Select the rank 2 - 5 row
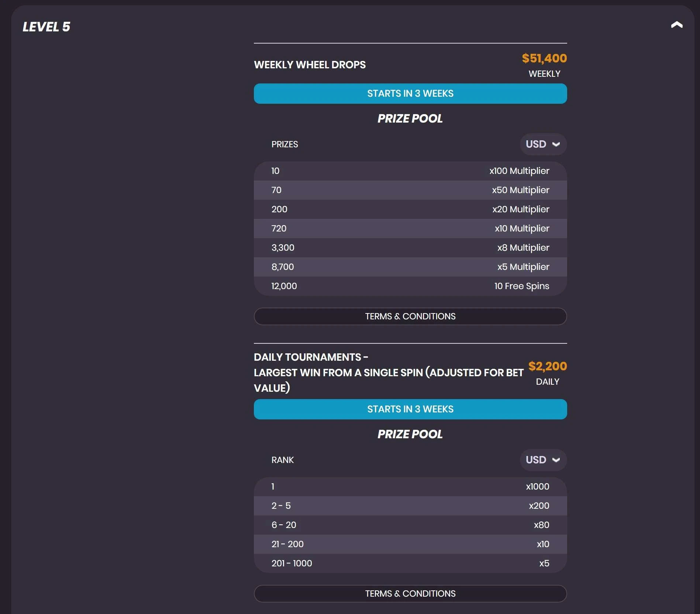This screenshot has height=614, width=700. (410, 506)
